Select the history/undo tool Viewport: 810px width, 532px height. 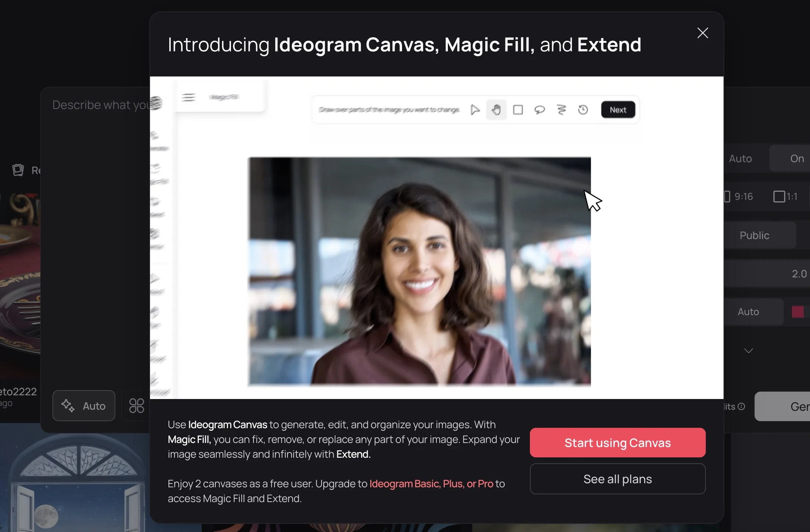(583, 109)
